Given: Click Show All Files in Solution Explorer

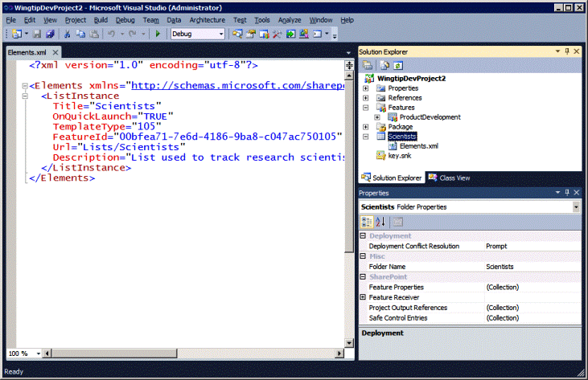Looking at the screenshot, I should tap(384, 66).
